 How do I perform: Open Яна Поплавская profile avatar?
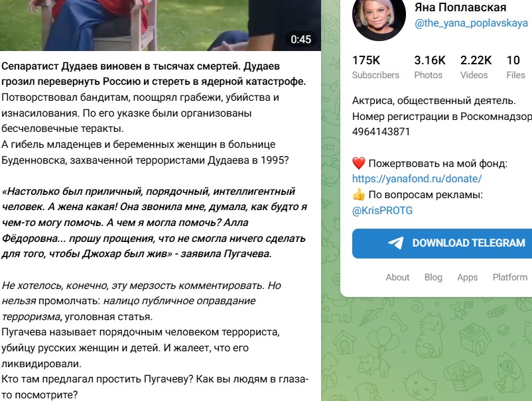click(379, 17)
